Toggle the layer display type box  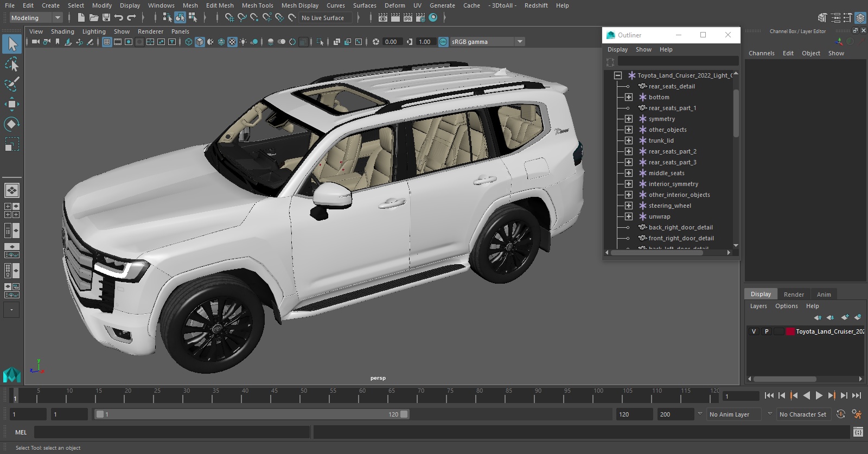coord(779,331)
